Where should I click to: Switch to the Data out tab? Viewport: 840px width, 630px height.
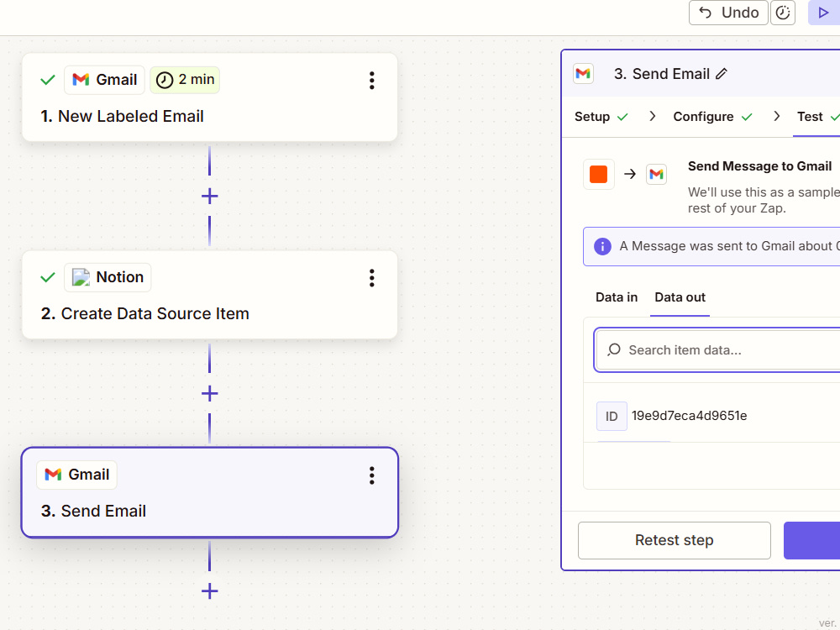coord(680,297)
